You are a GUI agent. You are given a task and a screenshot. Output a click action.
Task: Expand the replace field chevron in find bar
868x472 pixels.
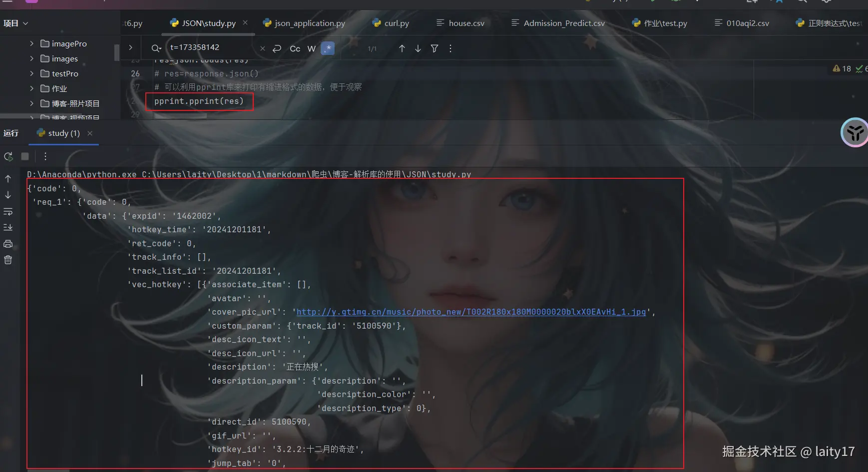130,47
